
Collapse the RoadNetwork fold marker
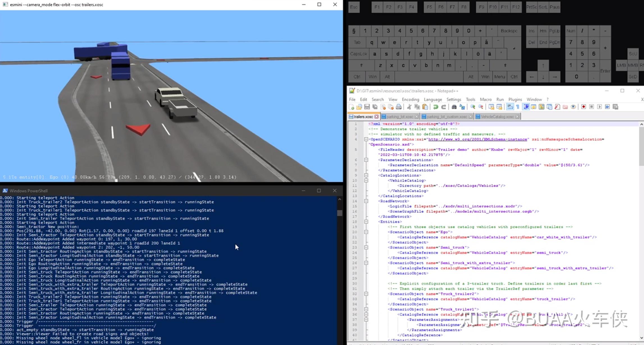[x=366, y=201]
